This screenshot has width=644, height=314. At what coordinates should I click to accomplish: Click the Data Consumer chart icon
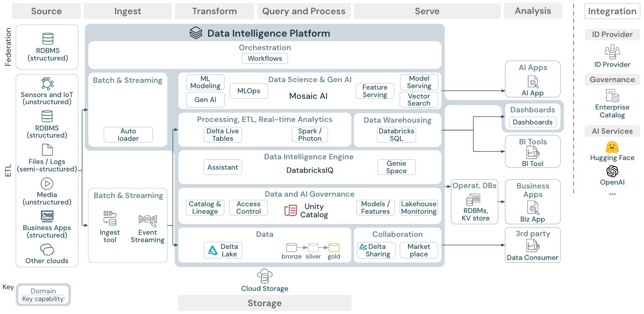(533, 246)
